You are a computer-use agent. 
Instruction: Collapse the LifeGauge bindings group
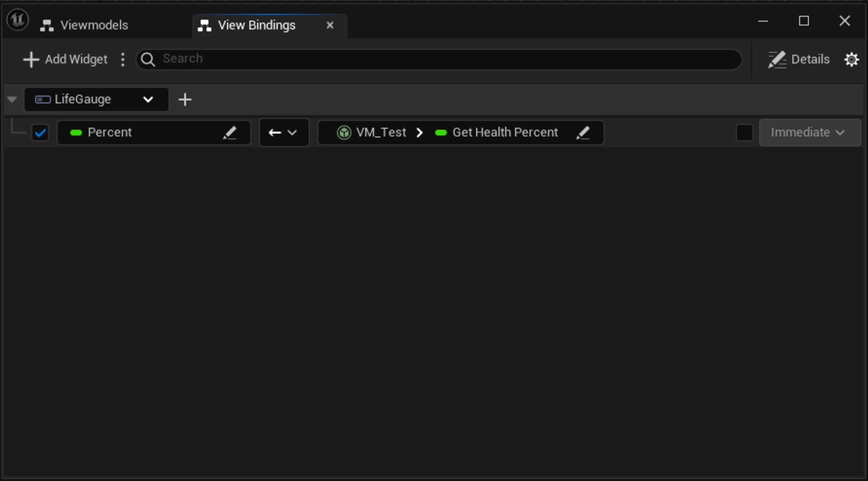coord(12,99)
